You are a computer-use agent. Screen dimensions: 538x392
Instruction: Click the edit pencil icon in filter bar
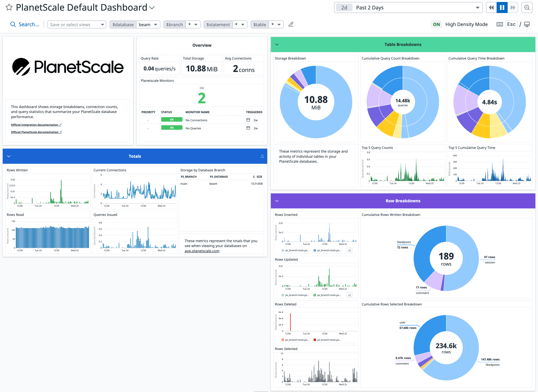click(292, 25)
